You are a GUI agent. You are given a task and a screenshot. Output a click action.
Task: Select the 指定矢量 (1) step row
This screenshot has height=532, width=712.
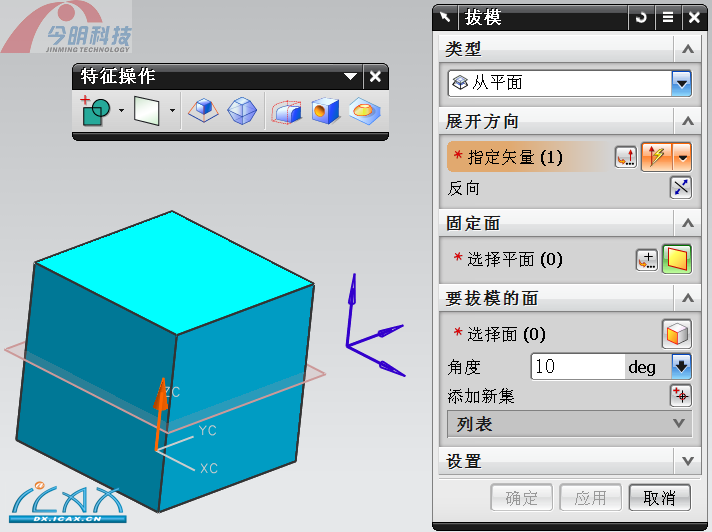click(x=529, y=157)
